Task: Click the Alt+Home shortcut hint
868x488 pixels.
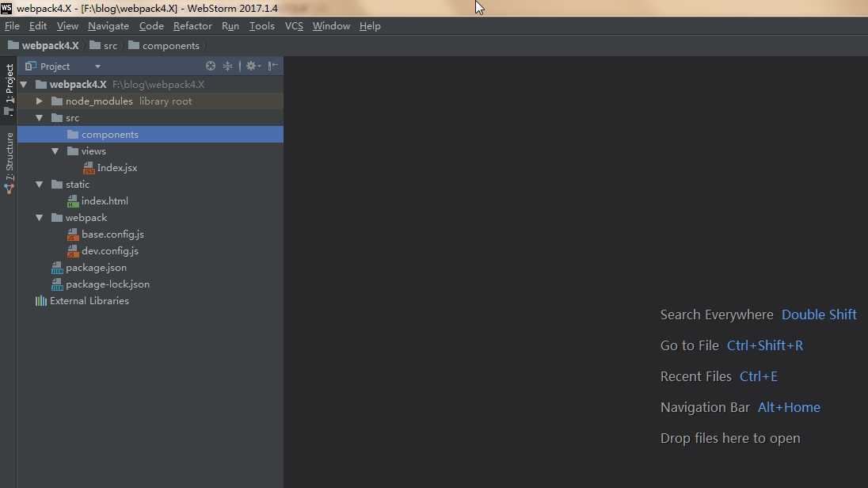Action: 789,408
